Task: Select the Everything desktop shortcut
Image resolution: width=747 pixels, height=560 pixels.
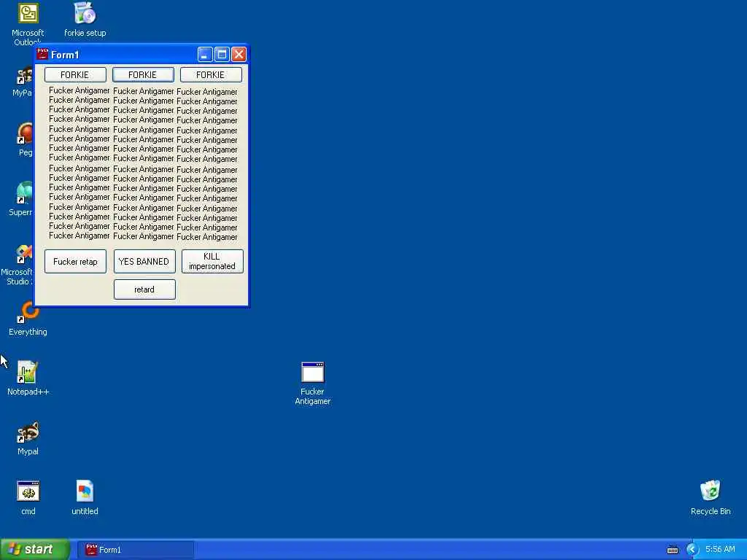Action: (28, 318)
